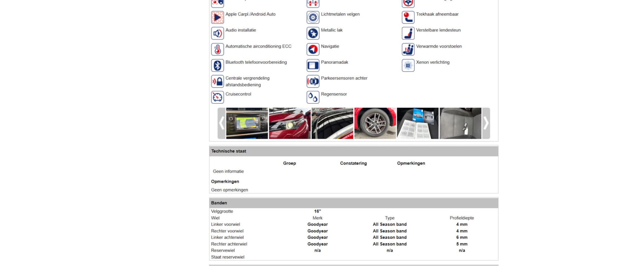The width and height of the screenshot is (644, 266).
Task: Click the 'Technische staat' section header
Action: [354, 151]
